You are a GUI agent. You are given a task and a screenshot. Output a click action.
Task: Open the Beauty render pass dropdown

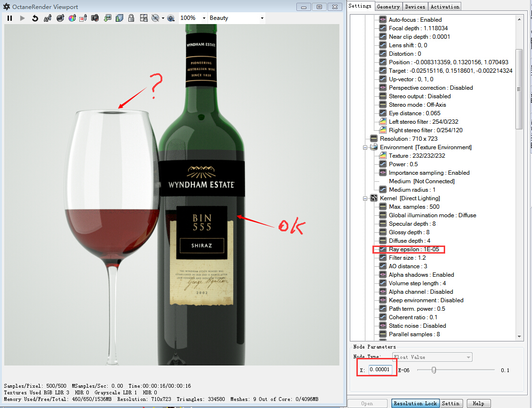click(262, 18)
